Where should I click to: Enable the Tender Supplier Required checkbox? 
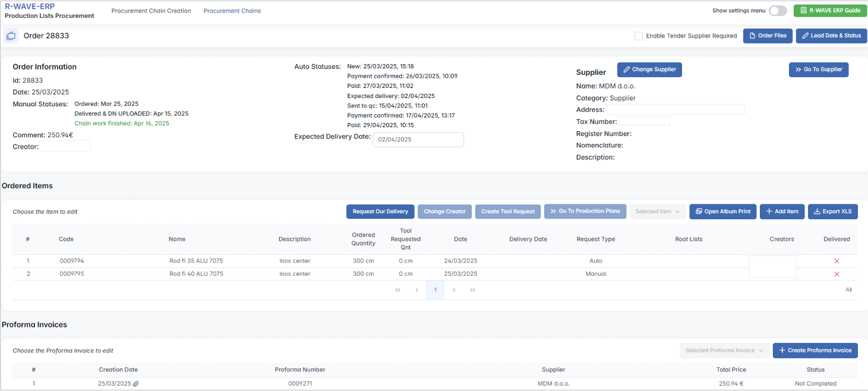(x=639, y=36)
